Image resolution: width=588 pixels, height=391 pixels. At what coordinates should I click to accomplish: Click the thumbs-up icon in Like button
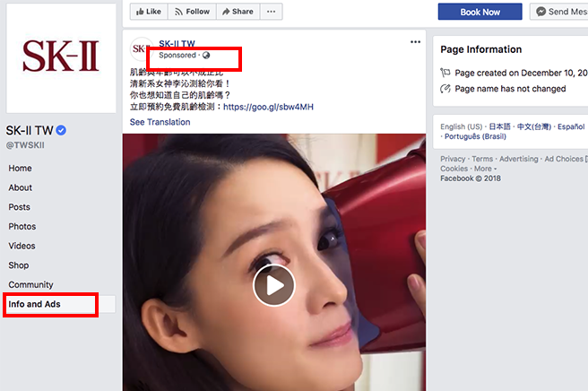(x=140, y=12)
